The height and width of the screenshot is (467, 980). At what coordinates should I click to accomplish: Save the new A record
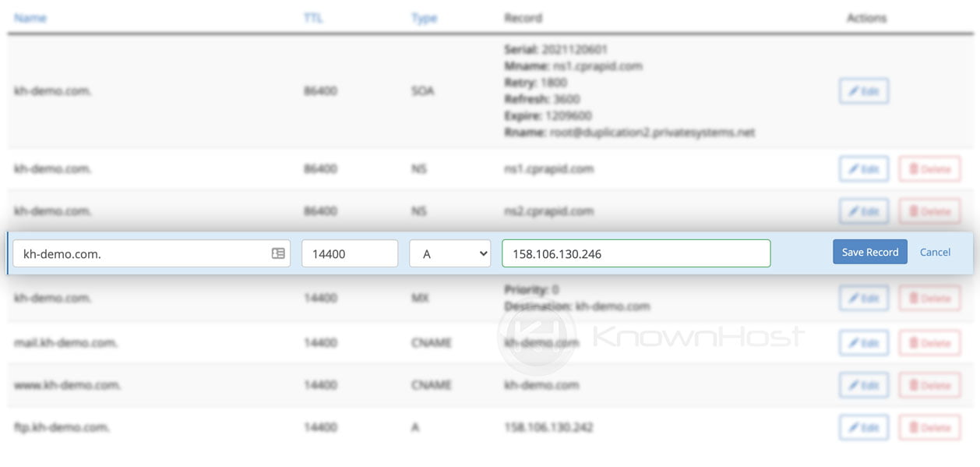tap(869, 252)
